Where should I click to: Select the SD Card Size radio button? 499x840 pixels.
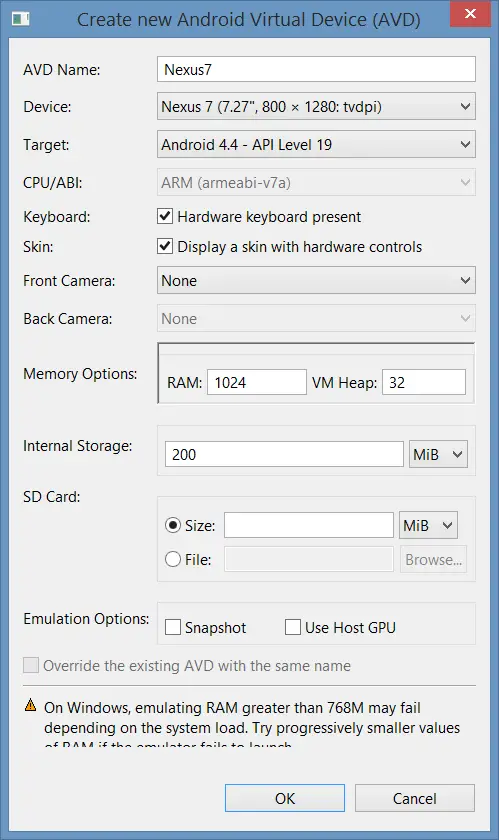[x=173, y=526]
